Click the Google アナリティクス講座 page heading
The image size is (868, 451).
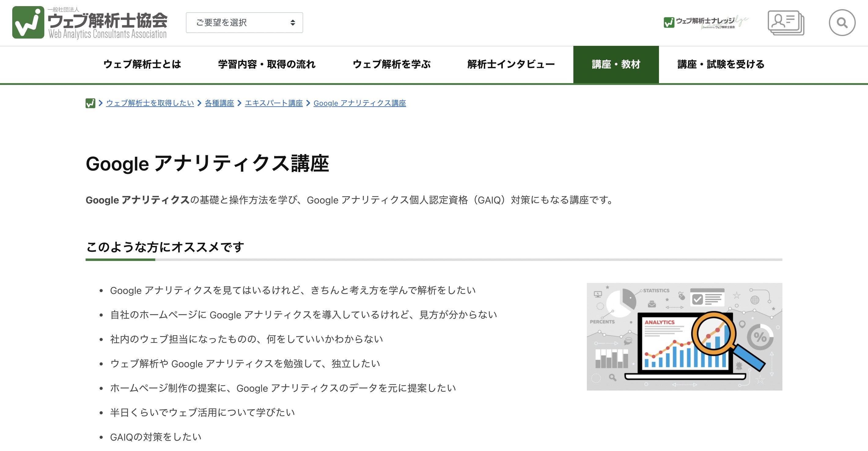click(x=207, y=164)
